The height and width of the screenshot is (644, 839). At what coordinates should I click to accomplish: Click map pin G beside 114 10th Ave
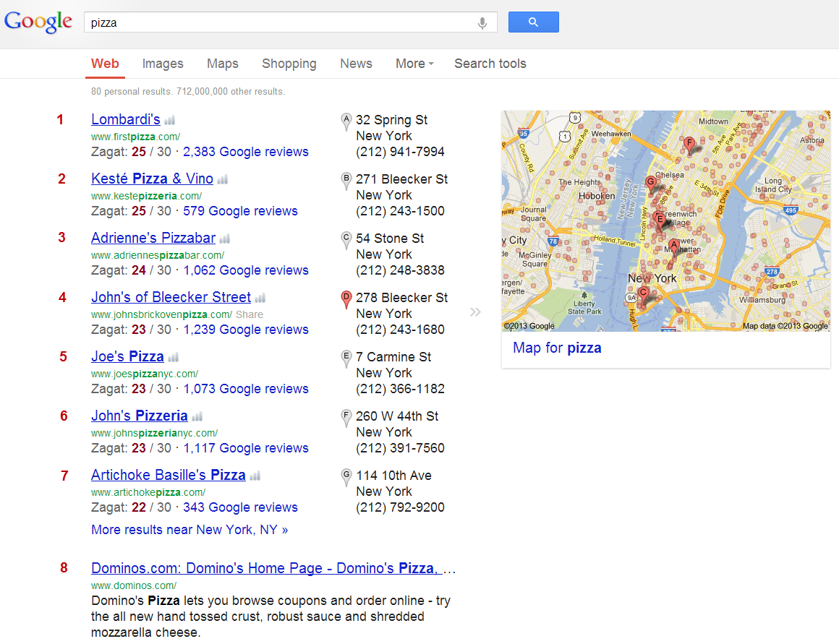346,477
